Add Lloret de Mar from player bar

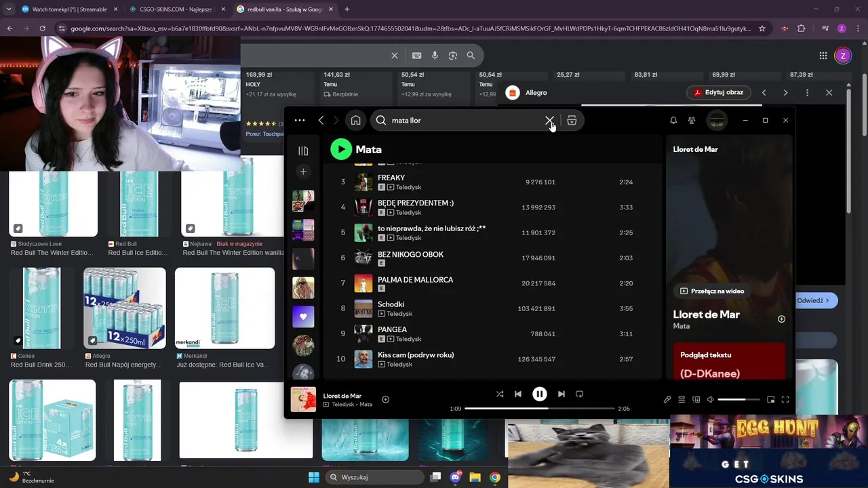(x=385, y=400)
